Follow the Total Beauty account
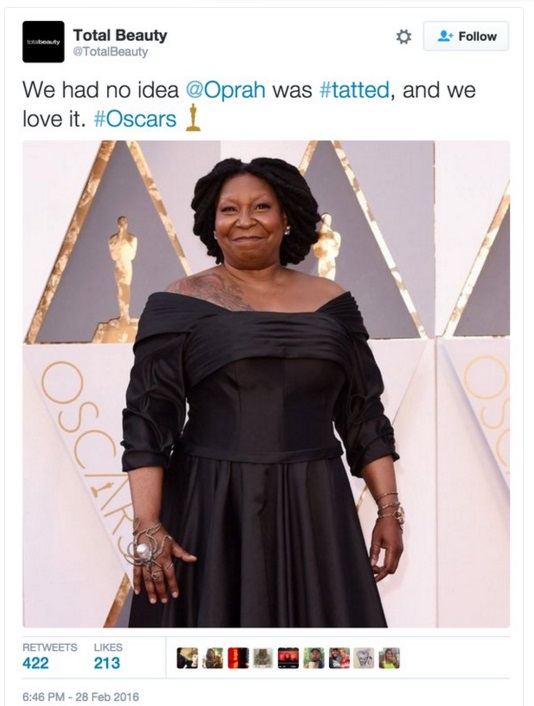This screenshot has width=534, height=706. coord(466,36)
